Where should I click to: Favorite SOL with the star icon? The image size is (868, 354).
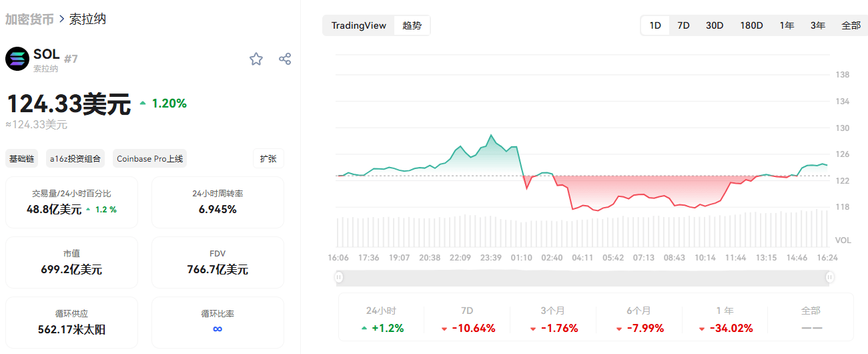[x=256, y=59]
